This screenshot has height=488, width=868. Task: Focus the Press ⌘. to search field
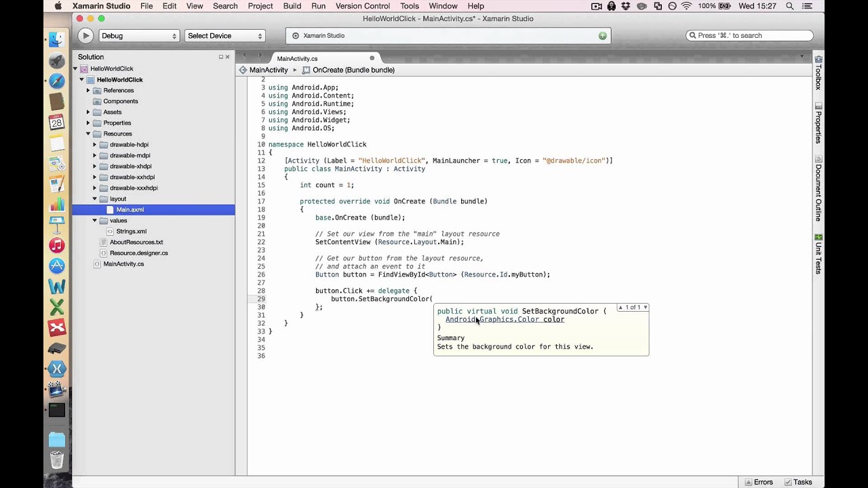coord(749,36)
